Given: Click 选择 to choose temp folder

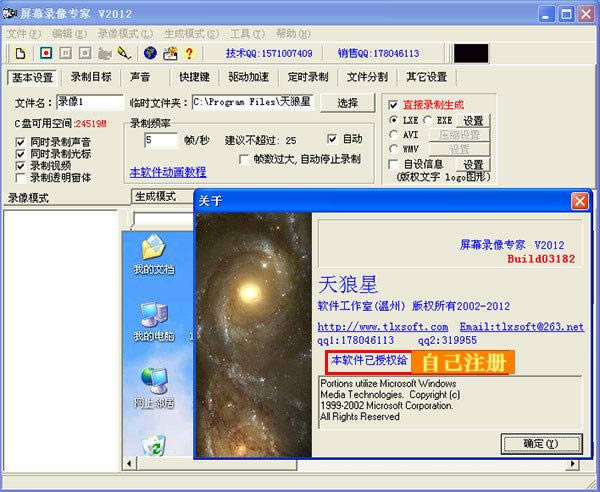Looking at the screenshot, I should [x=347, y=103].
